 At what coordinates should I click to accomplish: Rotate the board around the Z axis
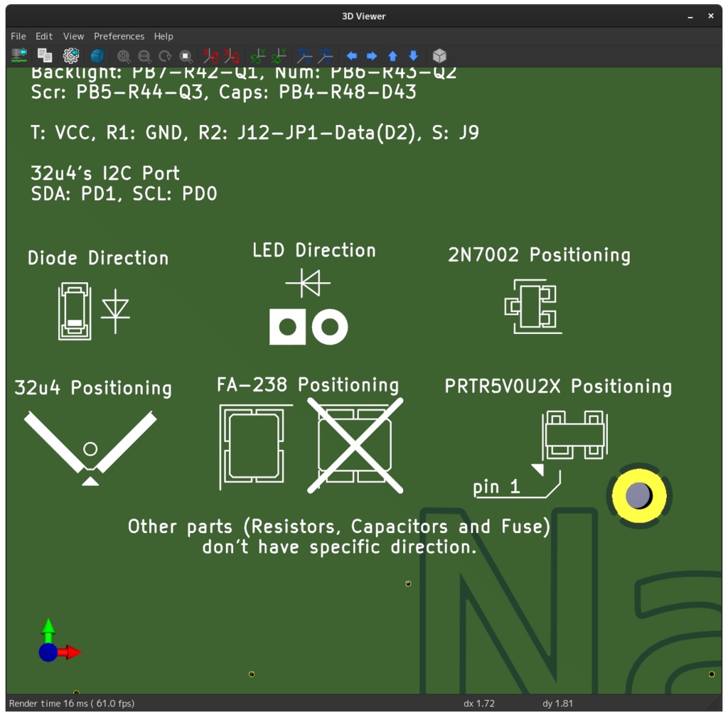(304, 55)
